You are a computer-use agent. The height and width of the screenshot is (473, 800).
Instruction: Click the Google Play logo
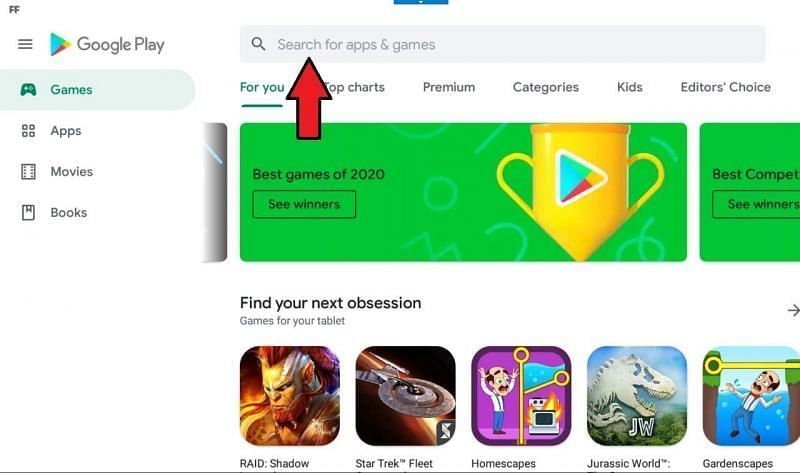pyautogui.click(x=107, y=44)
